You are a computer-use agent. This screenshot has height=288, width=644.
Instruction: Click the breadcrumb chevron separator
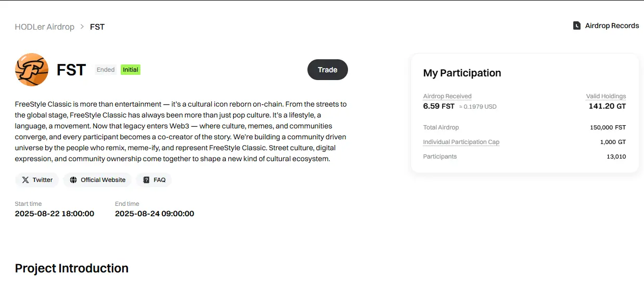tap(82, 27)
